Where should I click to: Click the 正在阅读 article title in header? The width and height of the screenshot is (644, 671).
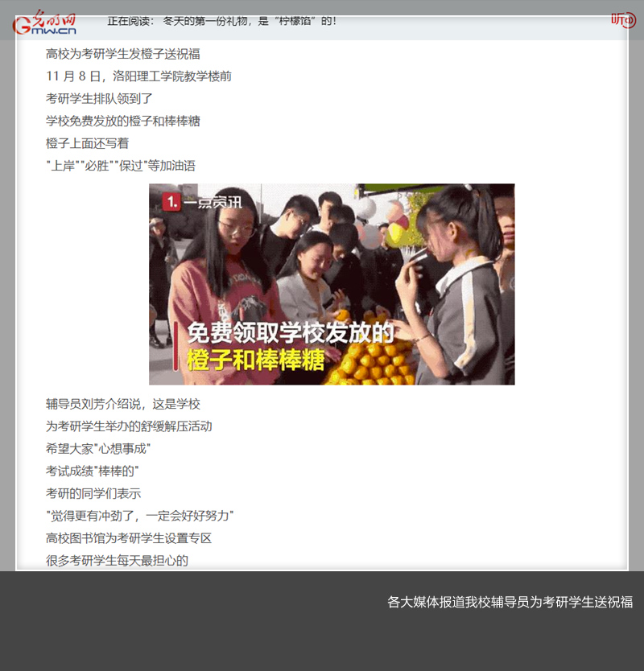(x=222, y=21)
